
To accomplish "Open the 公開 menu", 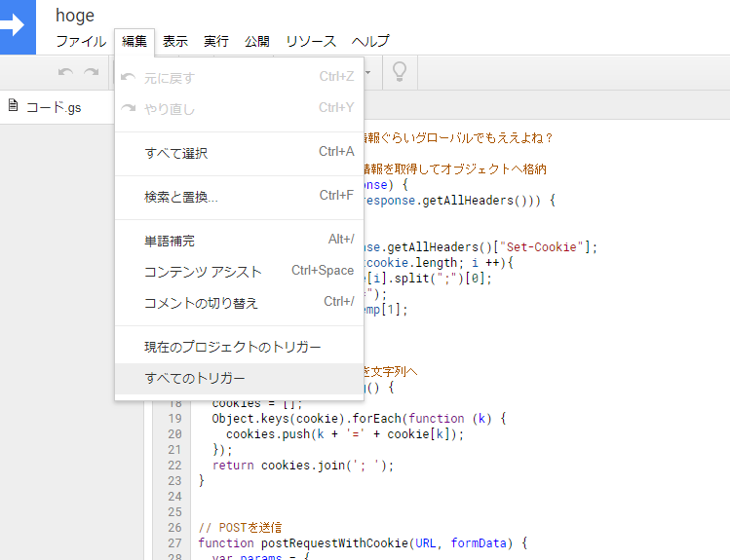I will coord(257,41).
